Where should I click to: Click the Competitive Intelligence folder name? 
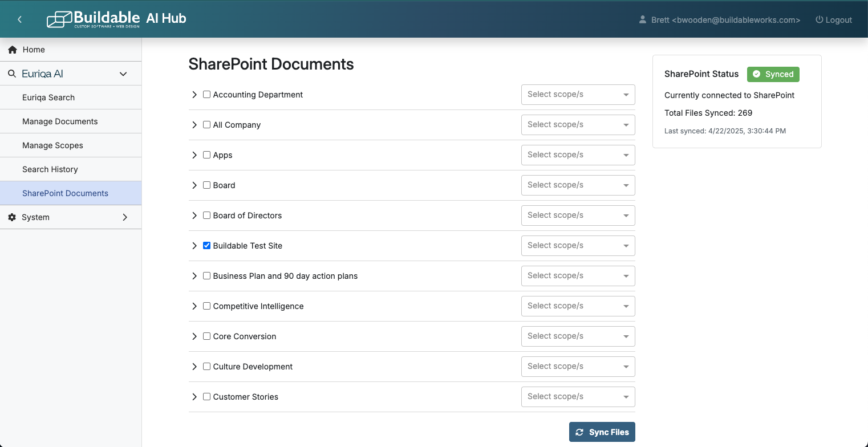point(258,306)
